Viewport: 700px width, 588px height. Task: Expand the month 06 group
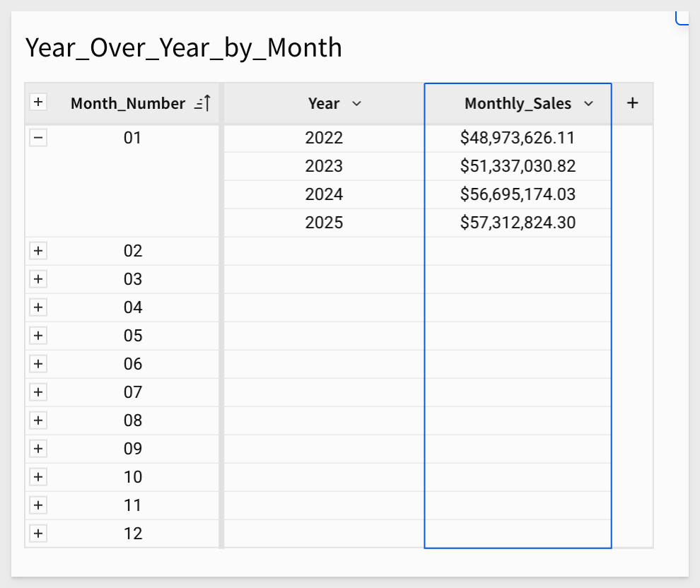(38, 364)
